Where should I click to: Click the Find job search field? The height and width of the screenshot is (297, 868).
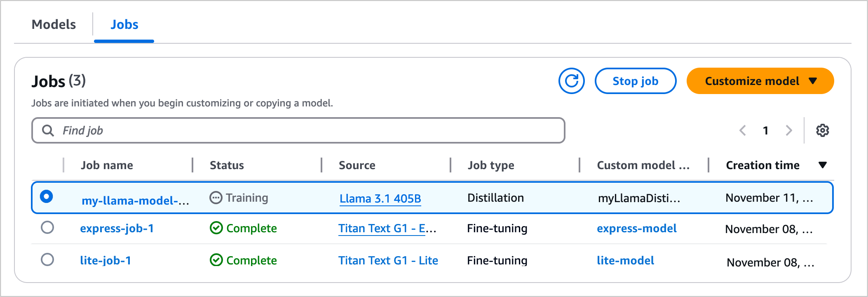tap(305, 130)
